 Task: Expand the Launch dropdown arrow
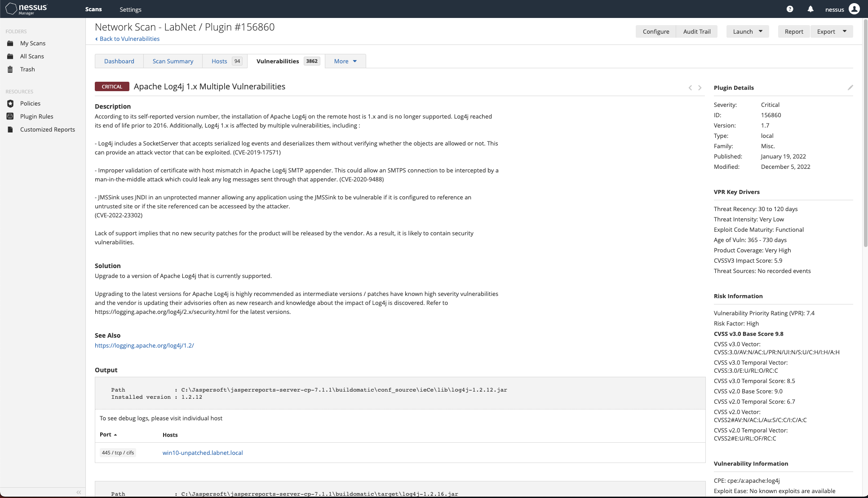click(761, 31)
